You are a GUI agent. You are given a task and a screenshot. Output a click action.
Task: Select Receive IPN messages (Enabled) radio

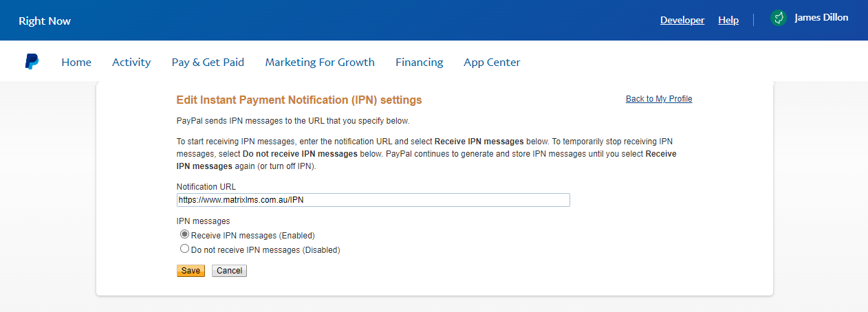tap(184, 234)
